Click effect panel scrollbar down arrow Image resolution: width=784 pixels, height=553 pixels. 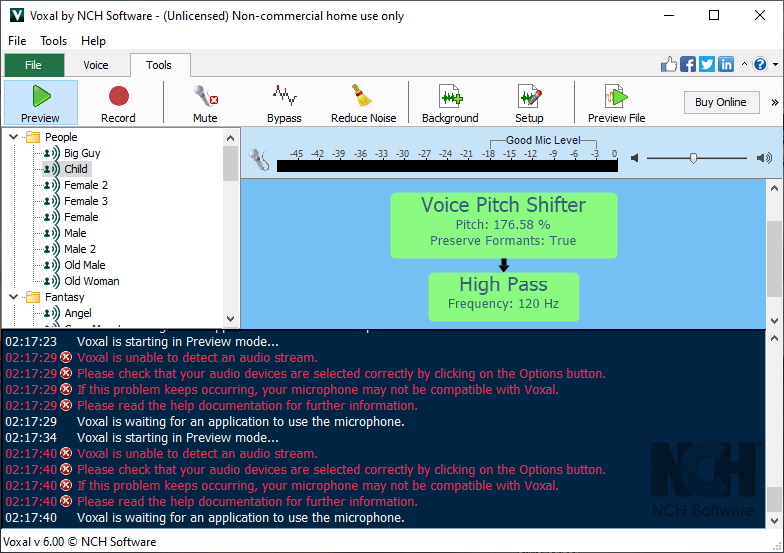(774, 320)
